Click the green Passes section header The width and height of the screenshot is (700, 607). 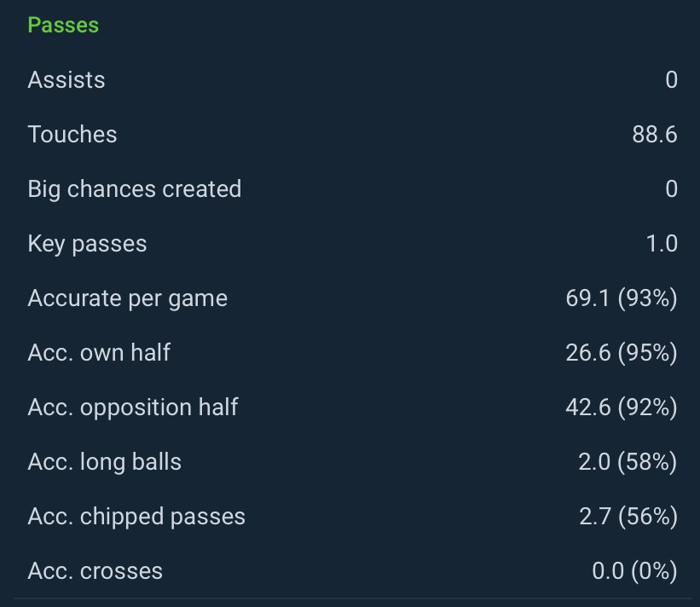[x=63, y=25]
